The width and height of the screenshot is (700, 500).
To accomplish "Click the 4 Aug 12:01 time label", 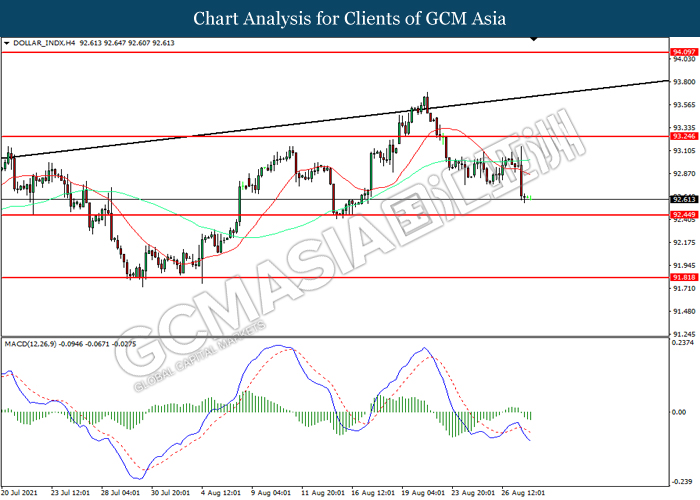I will pyautogui.click(x=221, y=493).
